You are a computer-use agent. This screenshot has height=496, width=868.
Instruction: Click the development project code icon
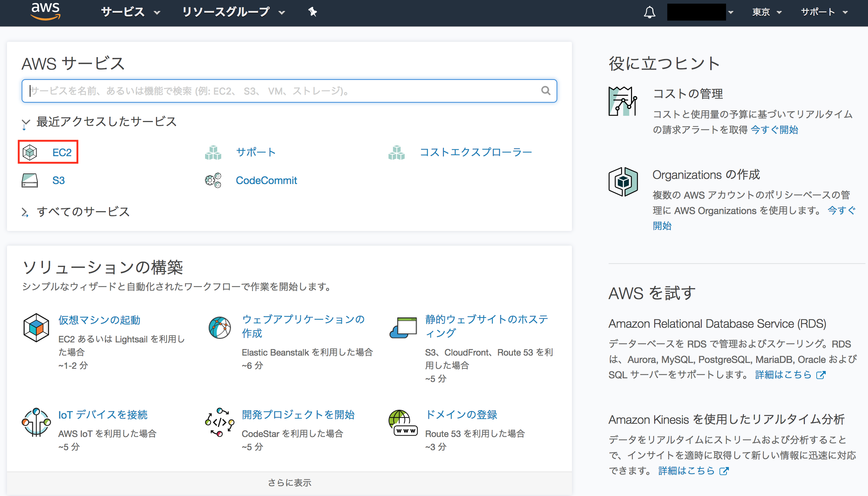[x=220, y=422]
